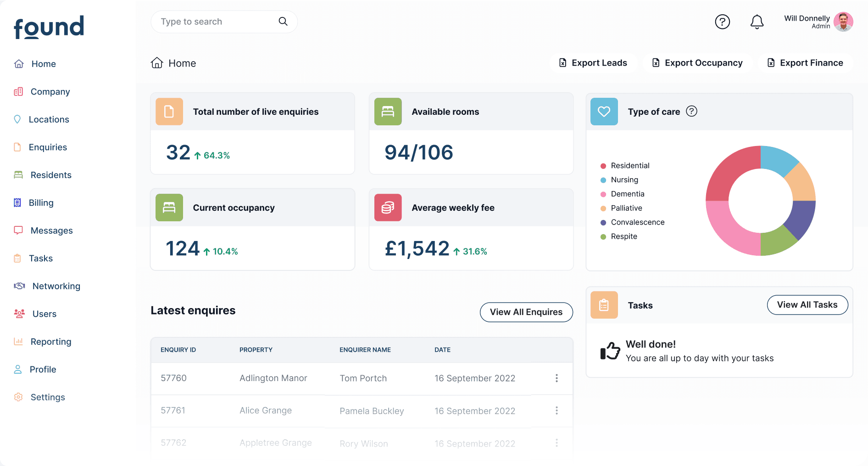Click the search magnifier icon
This screenshot has width=868, height=466.
click(283, 22)
